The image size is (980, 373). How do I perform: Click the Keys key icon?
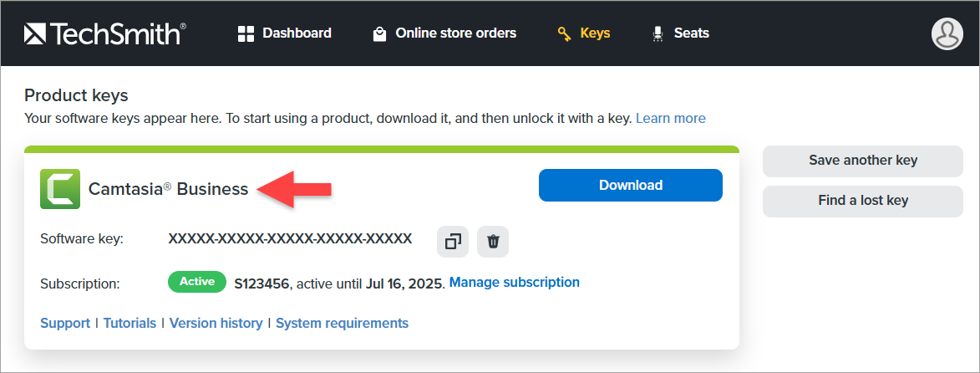pyautogui.click(x=564, y=34)
